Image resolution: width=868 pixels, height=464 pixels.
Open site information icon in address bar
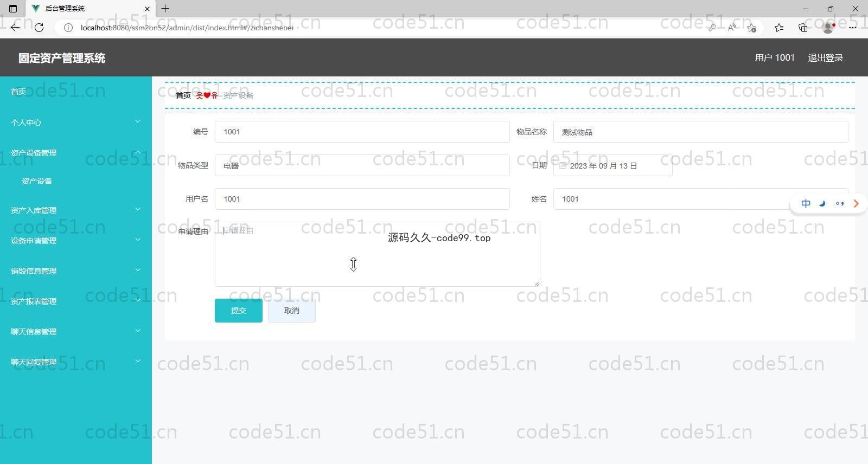tap(68, 28)
